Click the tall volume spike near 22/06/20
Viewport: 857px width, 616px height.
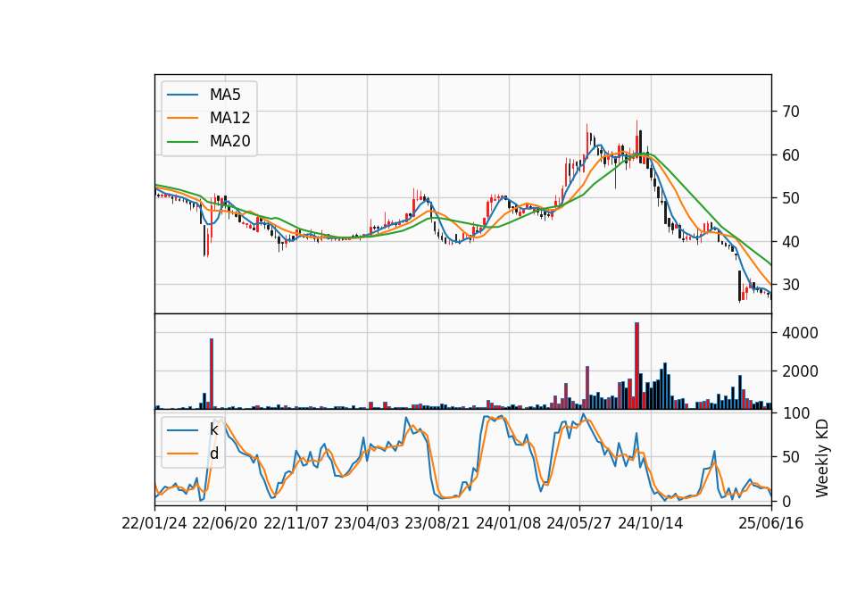[212, 374]
